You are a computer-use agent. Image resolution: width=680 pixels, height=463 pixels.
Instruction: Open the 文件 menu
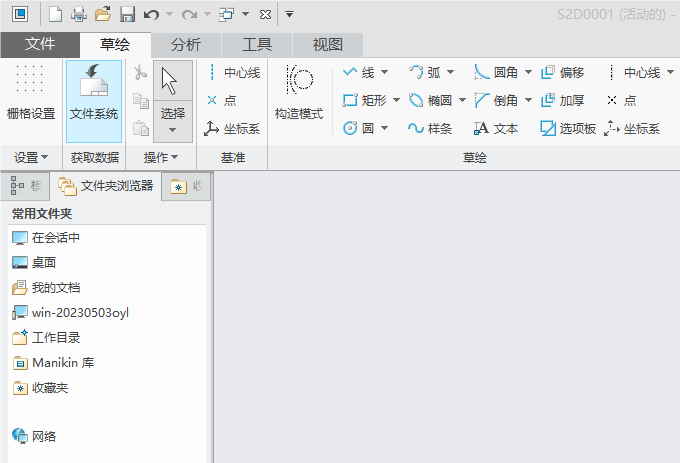pyautogui.click(x=40, y=45)
